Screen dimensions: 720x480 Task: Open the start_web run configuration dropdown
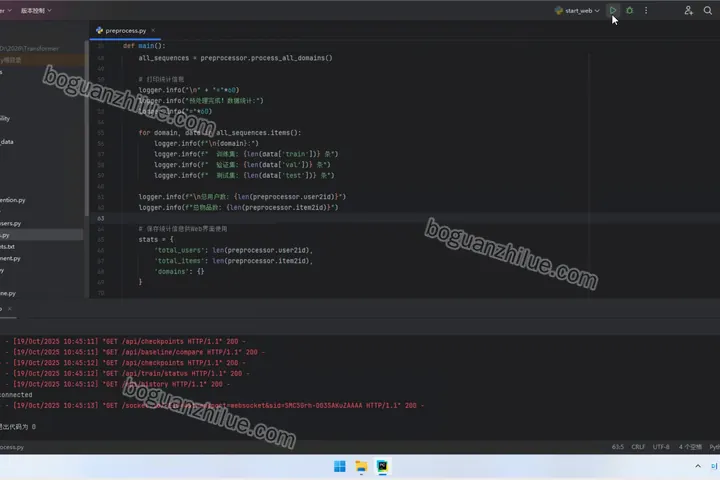[577, 11]
